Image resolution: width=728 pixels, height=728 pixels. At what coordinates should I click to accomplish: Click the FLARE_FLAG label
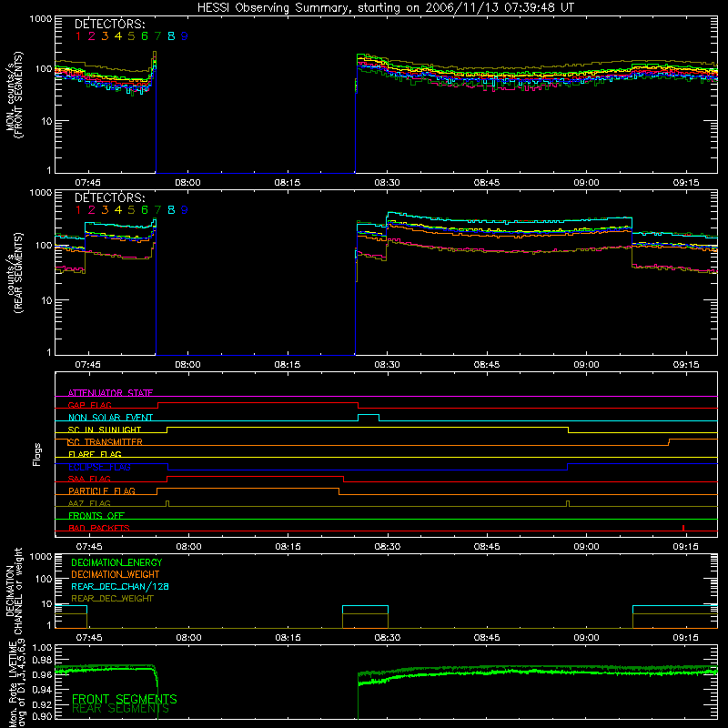[95, 454]
